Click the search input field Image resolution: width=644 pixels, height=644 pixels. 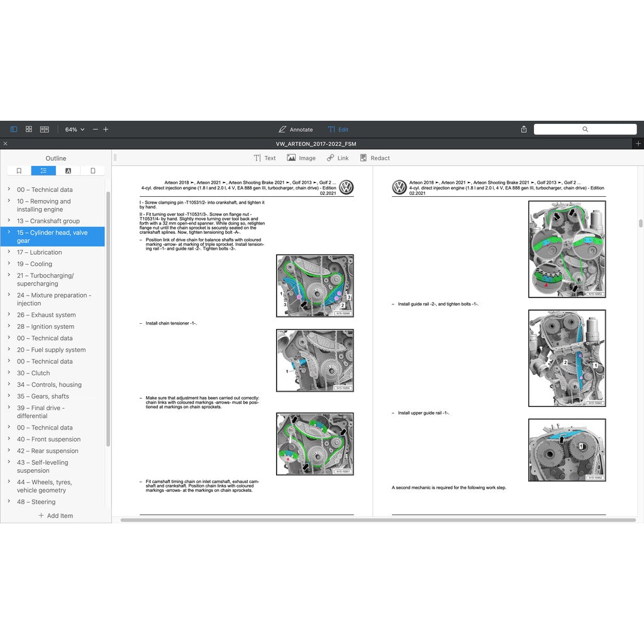tap(585, 129)
